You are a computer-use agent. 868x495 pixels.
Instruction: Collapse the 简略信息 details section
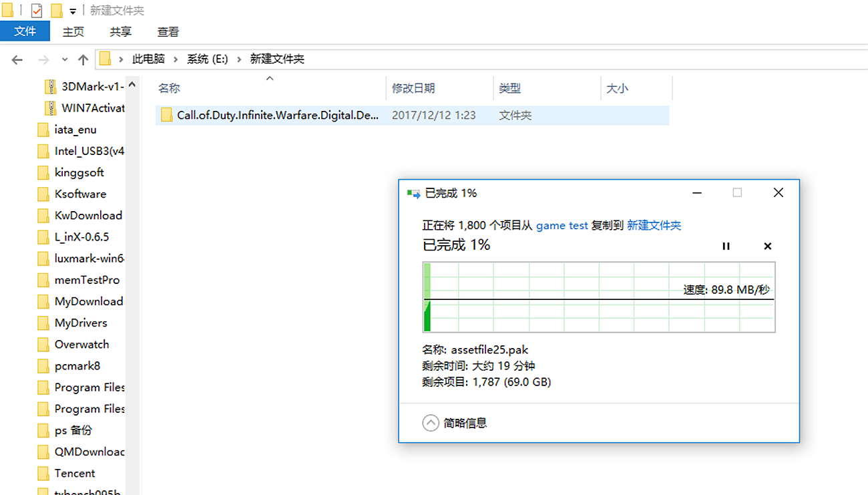tap(431, 423)
